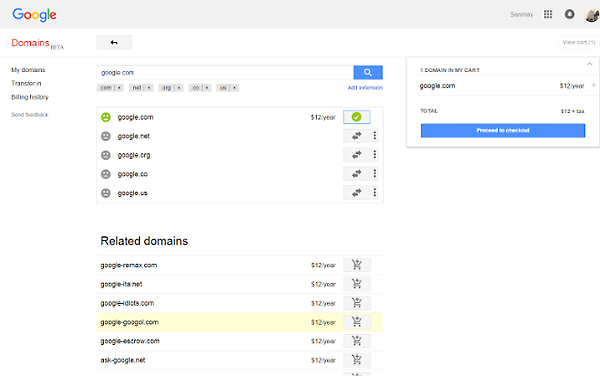Open the more options menu for google.org
Screen dimensions: 600x376
pyautogui.click(x=375, y=155)
